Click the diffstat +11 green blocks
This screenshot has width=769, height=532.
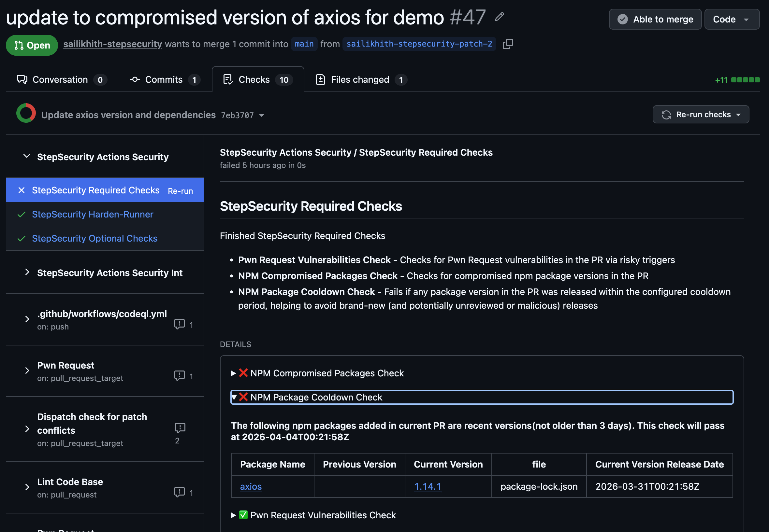coord(745,80)
